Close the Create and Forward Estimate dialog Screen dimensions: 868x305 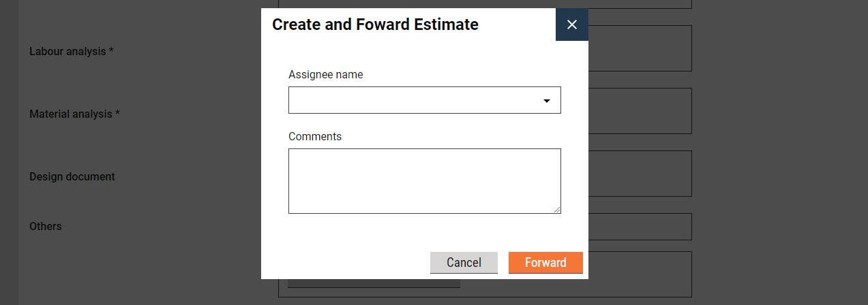click(x=571, y=25)
